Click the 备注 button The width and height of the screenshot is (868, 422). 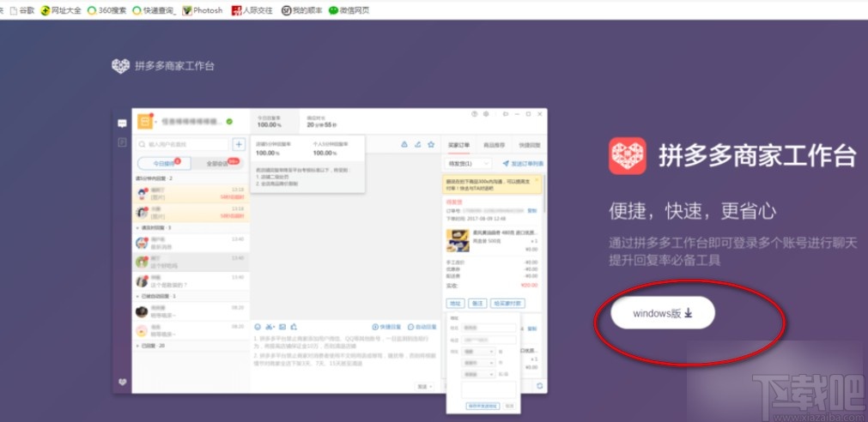pos(477,303)
